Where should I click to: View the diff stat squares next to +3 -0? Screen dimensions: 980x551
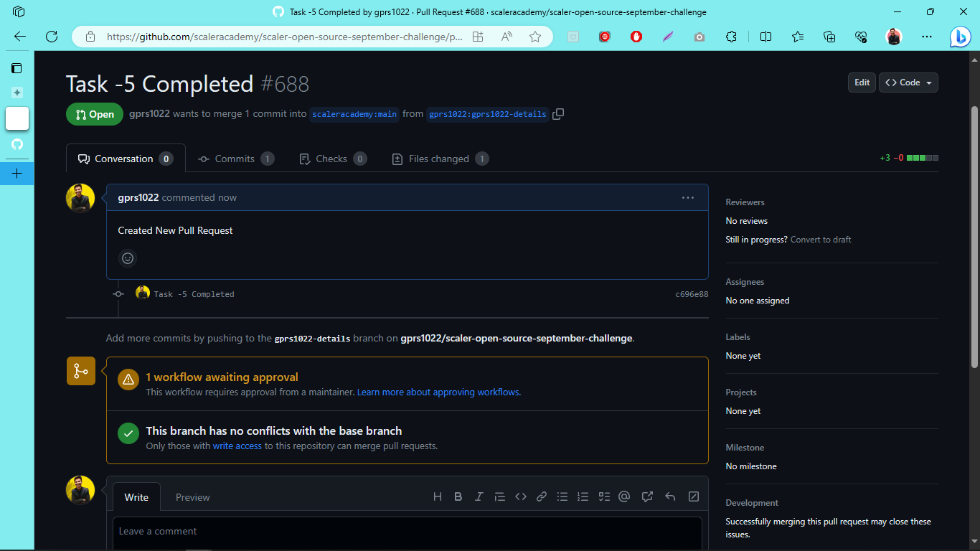[x=923, y=157]
